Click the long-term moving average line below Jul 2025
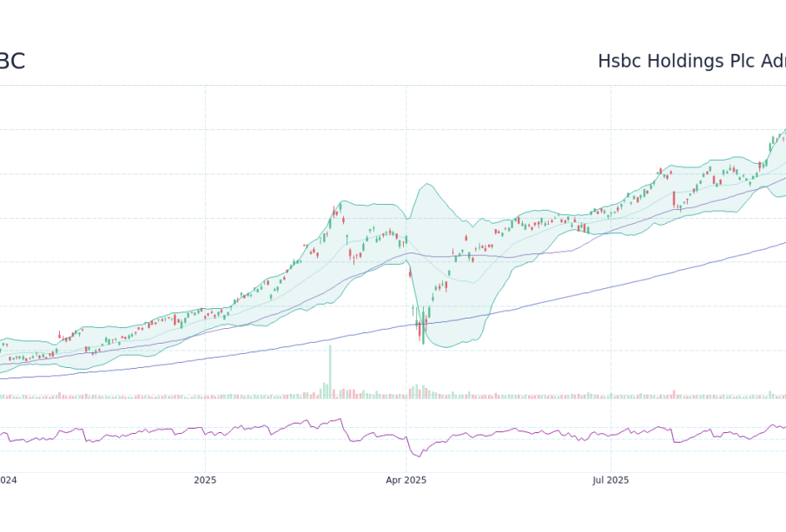Viewport: 786px width, 532px height. pos(610,286)
